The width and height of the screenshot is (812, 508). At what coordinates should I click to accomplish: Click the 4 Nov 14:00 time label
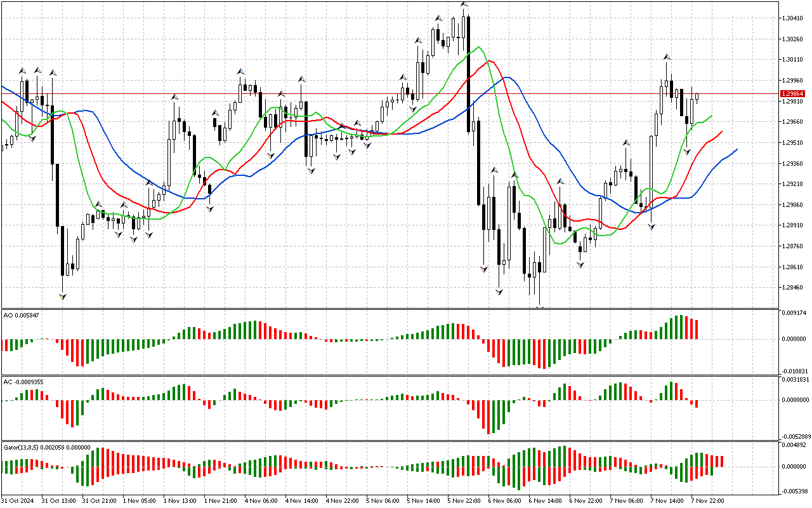coord(302,501)
